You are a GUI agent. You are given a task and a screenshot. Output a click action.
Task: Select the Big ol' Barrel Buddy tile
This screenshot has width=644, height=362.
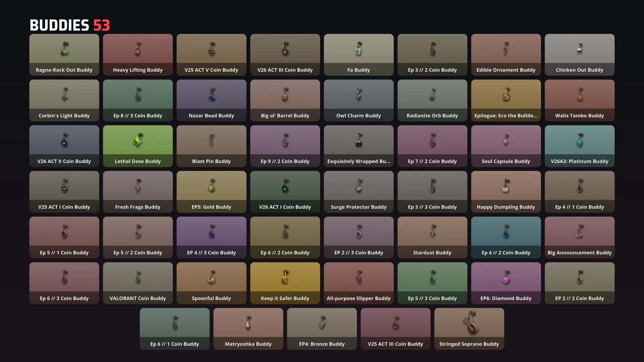285,100
